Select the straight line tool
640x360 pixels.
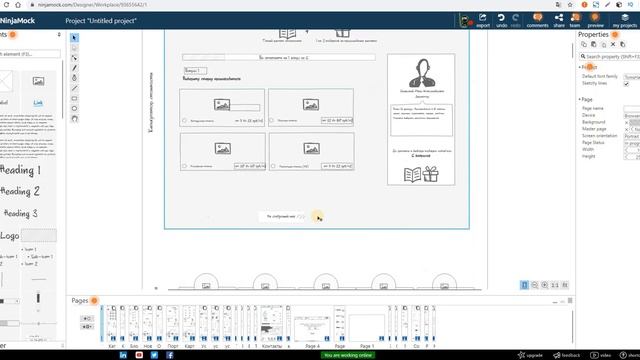coord(74,88)
